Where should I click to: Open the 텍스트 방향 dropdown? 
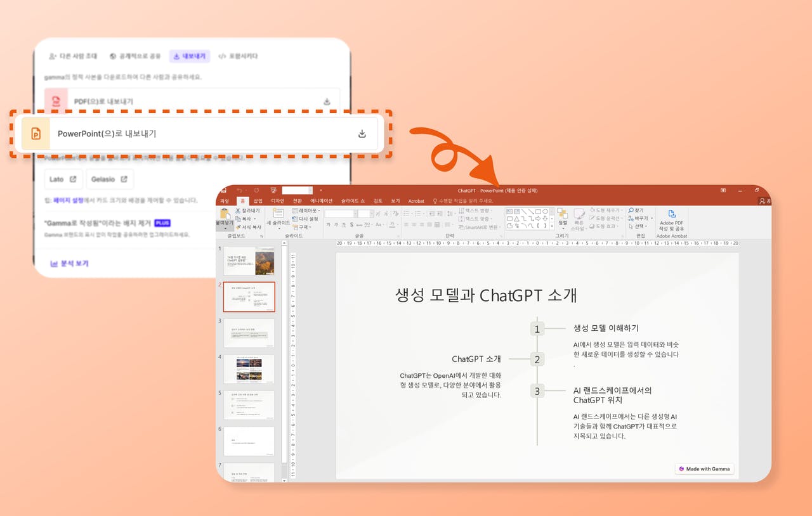tap(476, 210)
